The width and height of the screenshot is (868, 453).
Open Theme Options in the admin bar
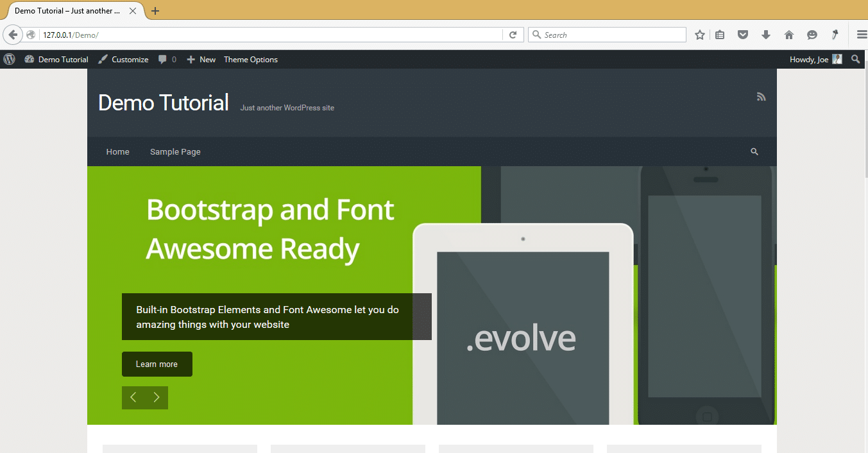pos(251,59)
